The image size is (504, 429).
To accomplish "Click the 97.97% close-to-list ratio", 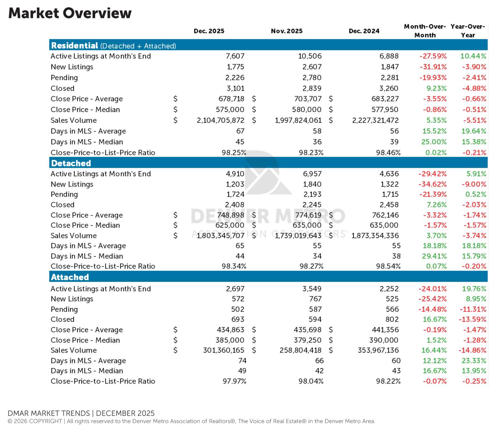I will click(234, 381).
